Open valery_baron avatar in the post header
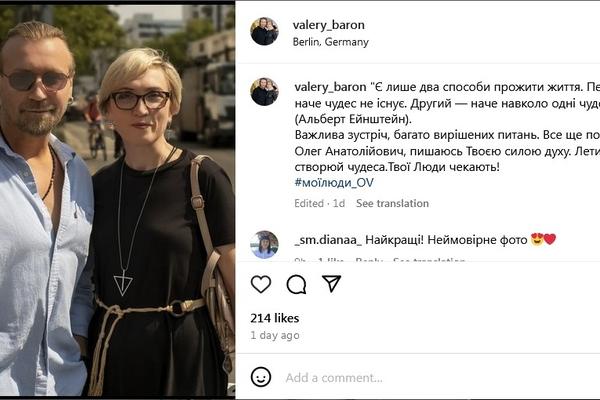This screenshot has height=400, width=600. (x=264, y=31)
